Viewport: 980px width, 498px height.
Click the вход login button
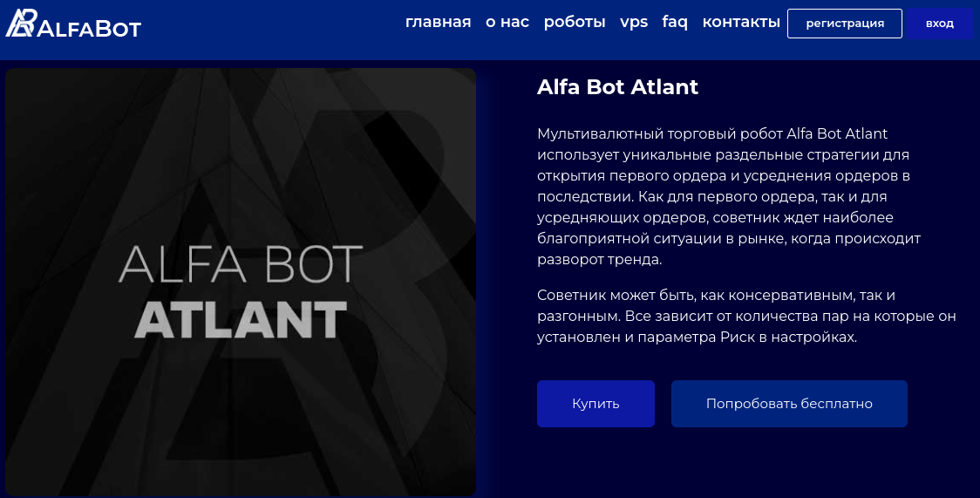point(939,24)
